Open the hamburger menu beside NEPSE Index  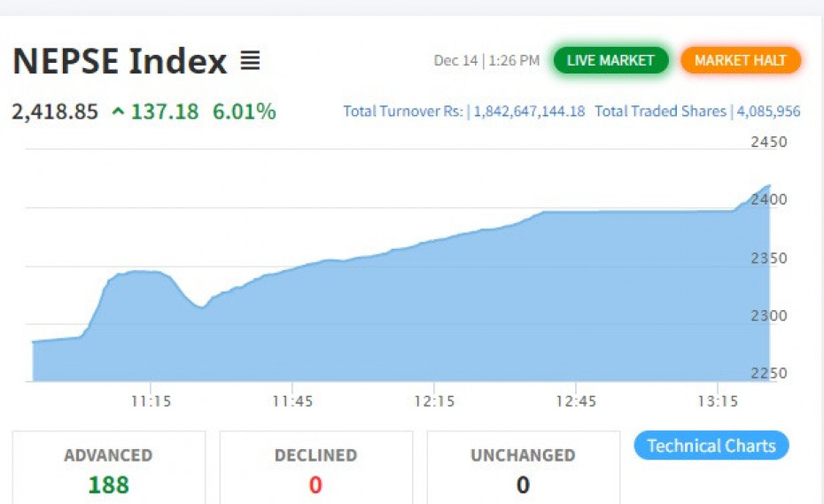click(x=250, y=60)
